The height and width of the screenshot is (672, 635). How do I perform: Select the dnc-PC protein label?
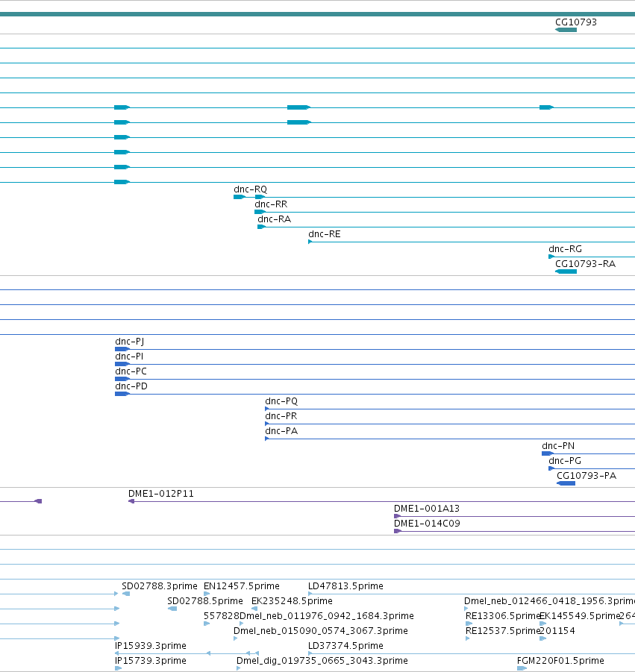tap(131, 371)
